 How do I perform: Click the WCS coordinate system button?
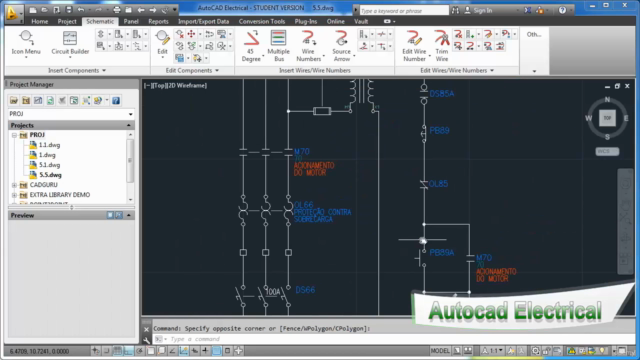click(x=607, y=151)
